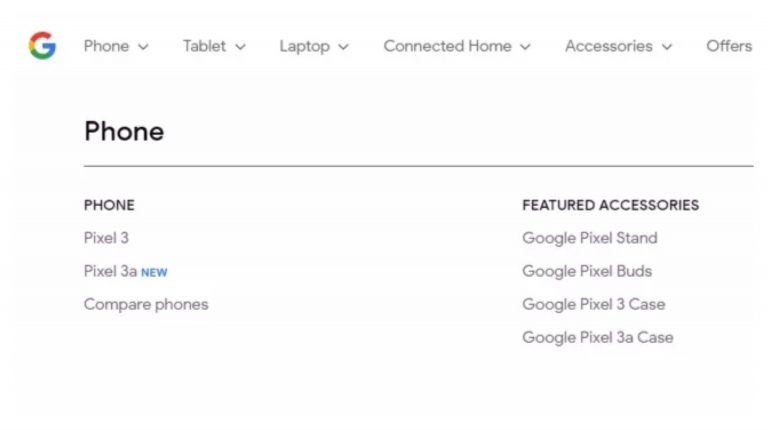The image size is (768, 430).
Task: Open the Phone navigation menu
Action: pos(106,46)
